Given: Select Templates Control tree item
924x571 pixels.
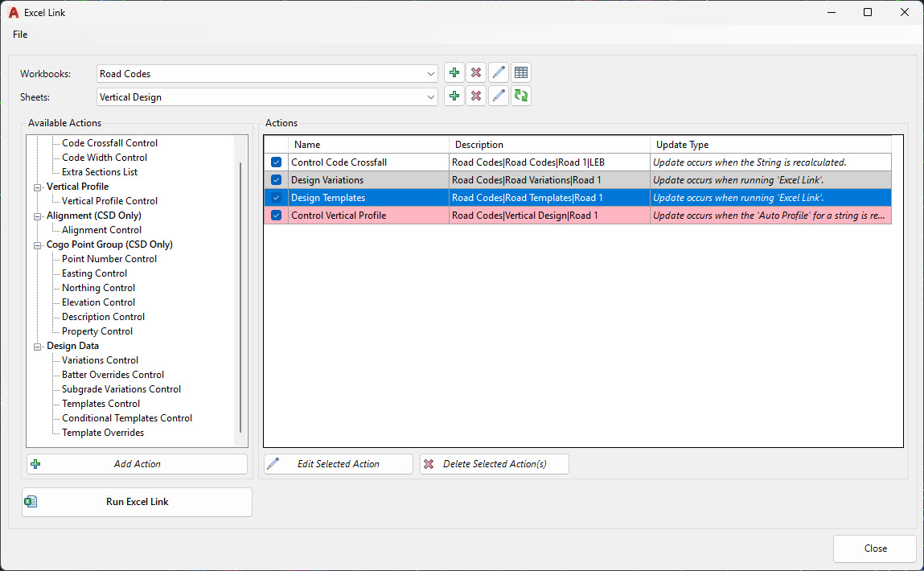Looking at the screenshot, I should click(x=101, y=404).
